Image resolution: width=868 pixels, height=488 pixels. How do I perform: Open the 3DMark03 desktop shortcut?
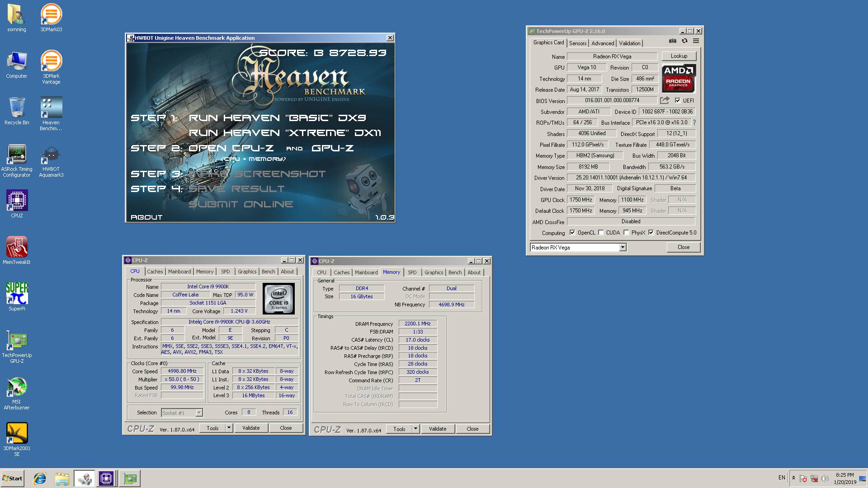pos(51,18)
